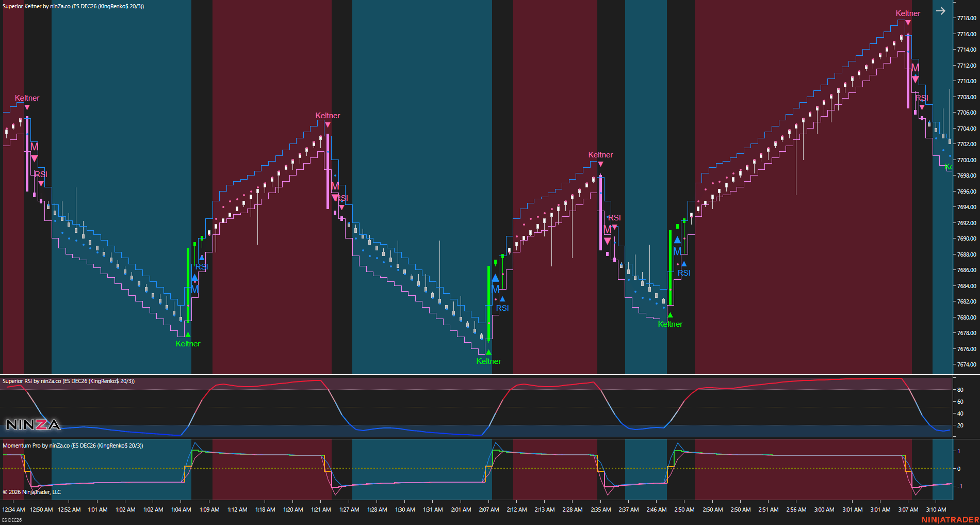The height and width of the screenshot is (525, 980).
Task: Click the 7700.00 price axis label
Action: (967, 160)
